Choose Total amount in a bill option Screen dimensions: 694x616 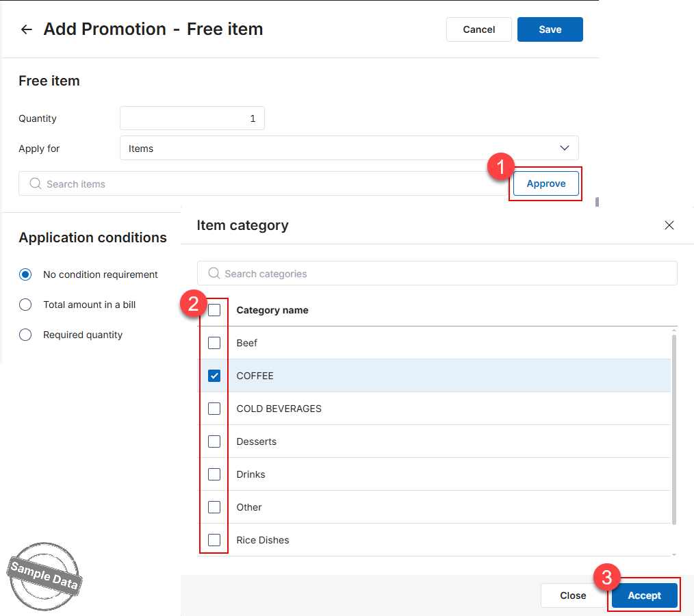[25, 305]
